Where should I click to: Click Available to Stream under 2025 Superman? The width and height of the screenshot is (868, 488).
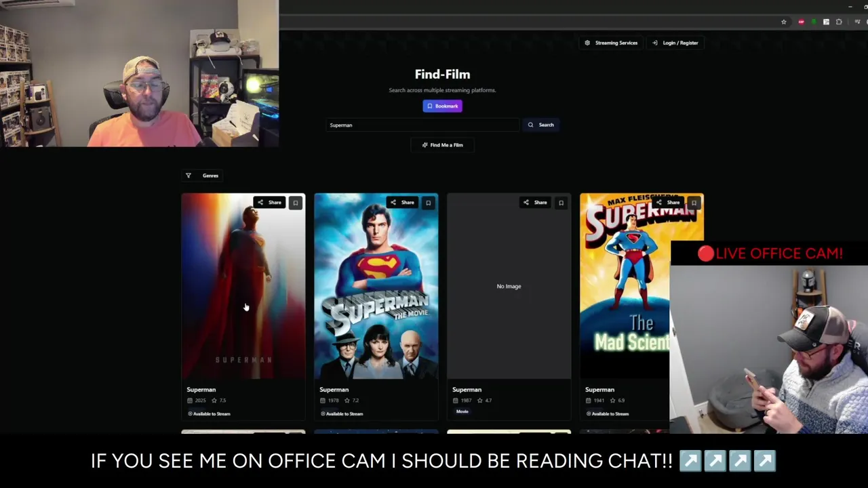[209, 413]
